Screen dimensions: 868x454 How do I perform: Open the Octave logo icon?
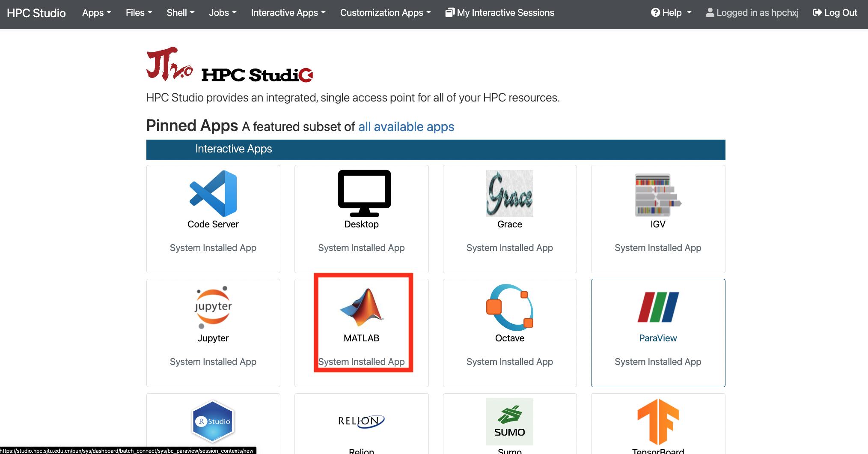509,308
